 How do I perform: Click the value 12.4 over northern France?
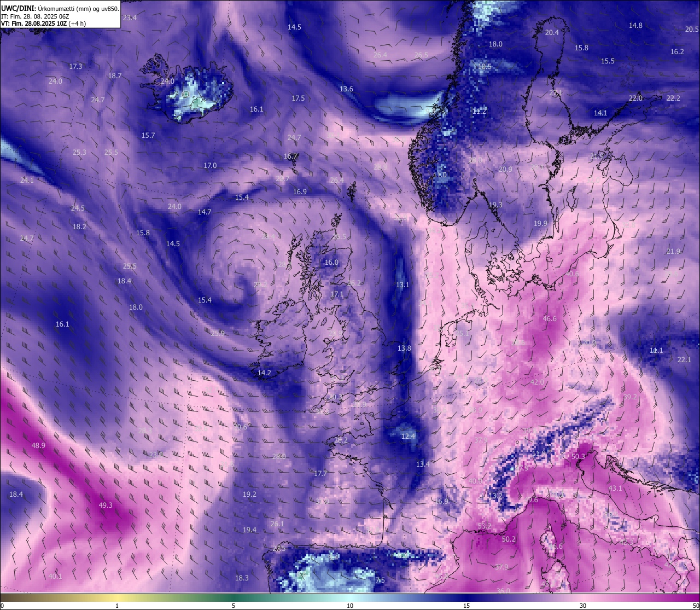408,436
